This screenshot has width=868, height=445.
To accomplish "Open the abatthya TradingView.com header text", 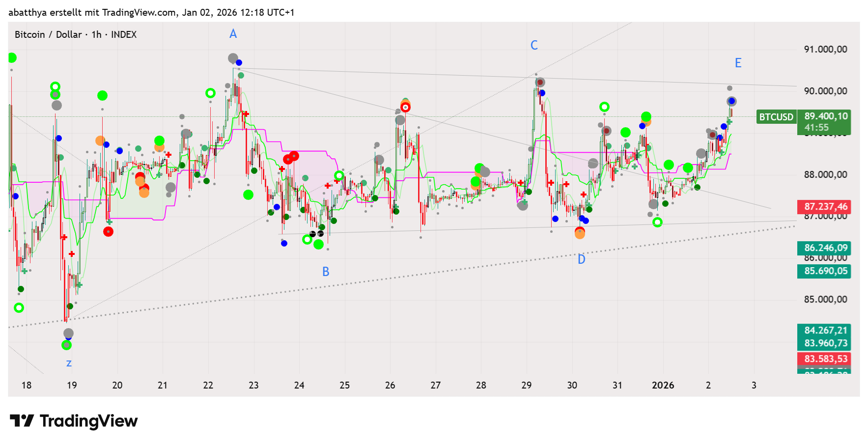I will [x=151, y=12].
